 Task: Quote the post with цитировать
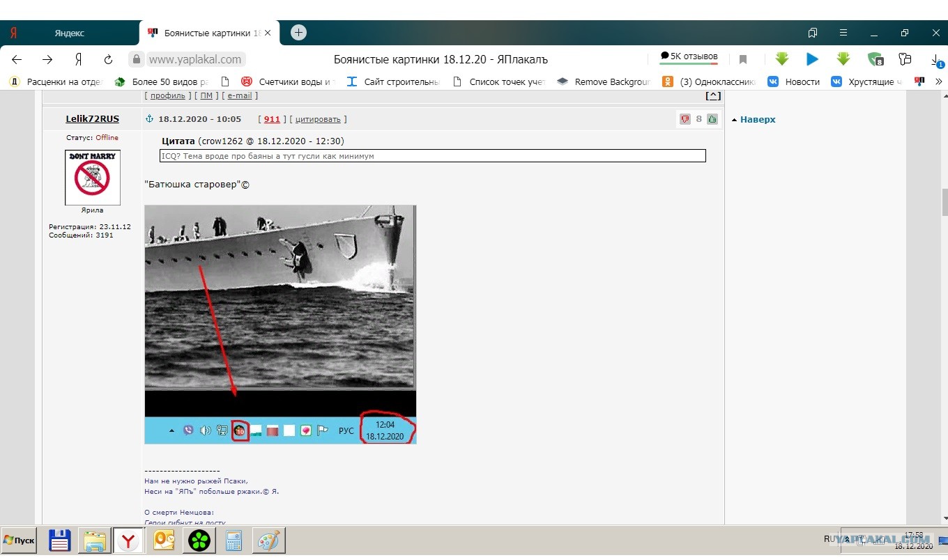coord(318,119)
